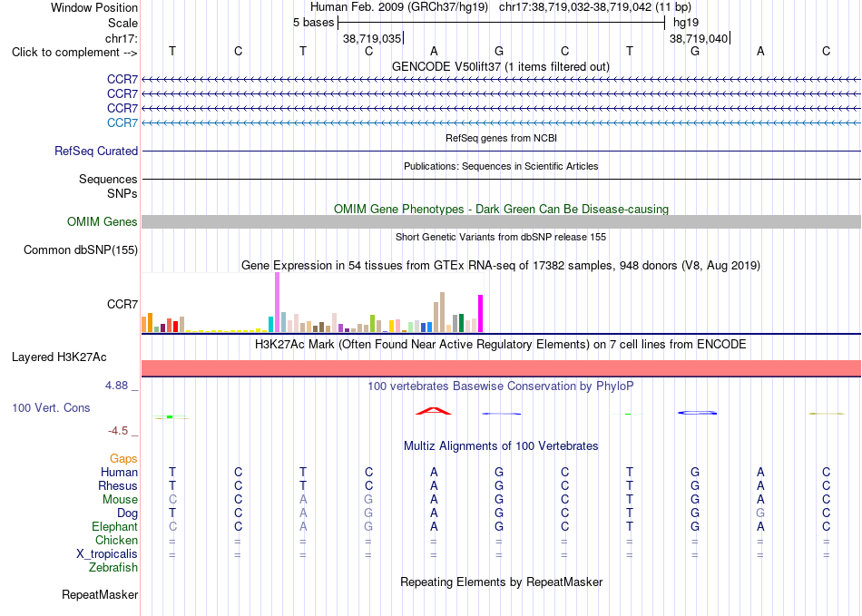The height and width of the screenshot is (616, 862).
Task: Click the -4.5 PhyloP lower value
Action: tap(118, 431)
